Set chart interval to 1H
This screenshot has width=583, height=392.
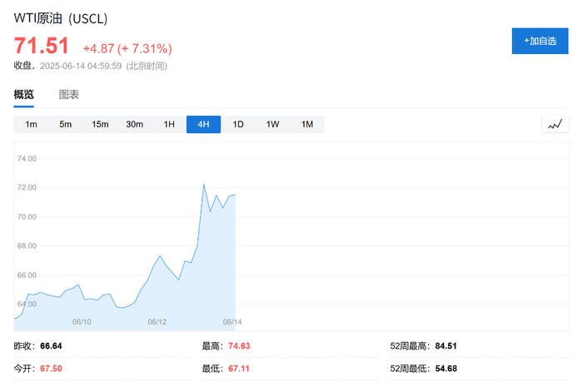pos(169,125)
